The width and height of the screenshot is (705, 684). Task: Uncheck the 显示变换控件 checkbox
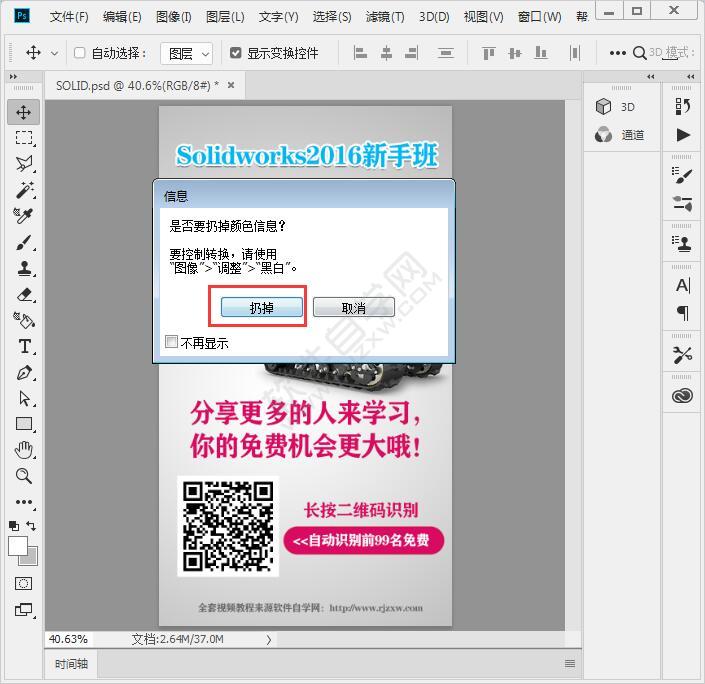[236, 53]
